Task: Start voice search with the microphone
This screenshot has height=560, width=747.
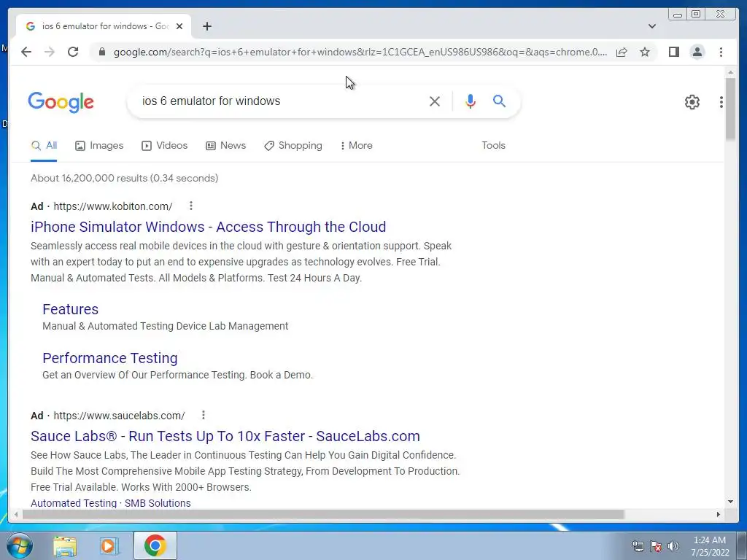Action: tap(471, 101)
